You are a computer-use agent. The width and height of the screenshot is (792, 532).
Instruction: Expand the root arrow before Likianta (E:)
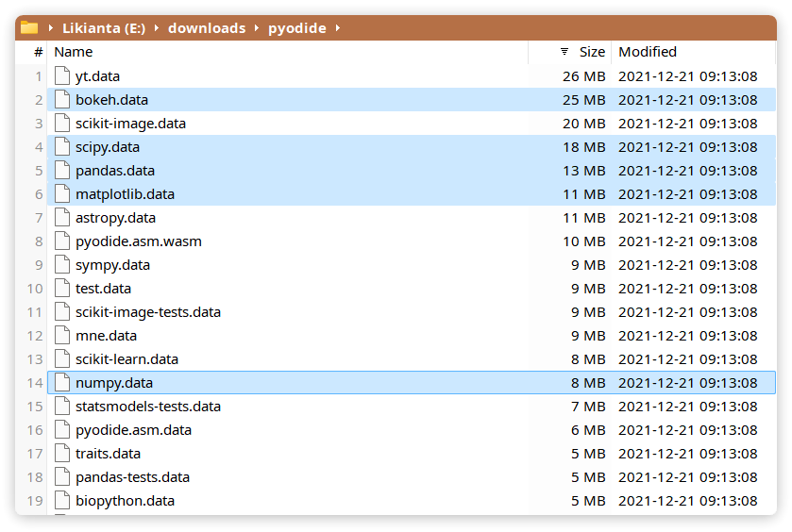point(51,28)
